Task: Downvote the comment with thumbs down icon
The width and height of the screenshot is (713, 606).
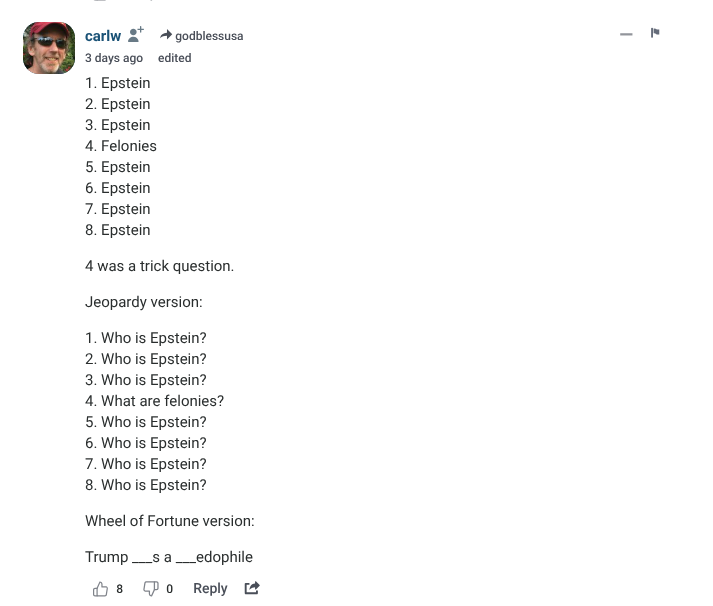Action: pos(151,588)
